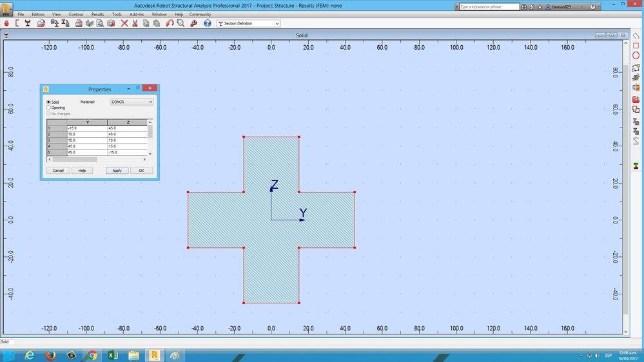Click the Print icon in toolbar
644x362 pixels.
coord(79,23)
